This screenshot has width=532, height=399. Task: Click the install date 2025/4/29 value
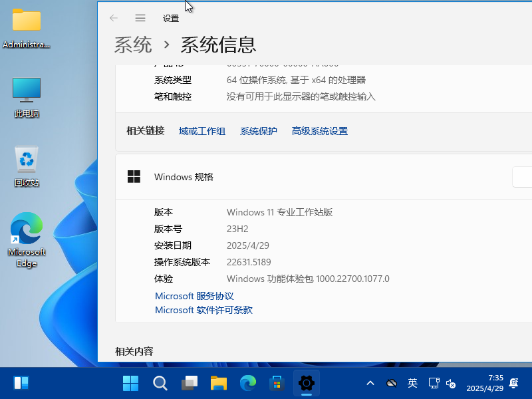tap(247, 245)
